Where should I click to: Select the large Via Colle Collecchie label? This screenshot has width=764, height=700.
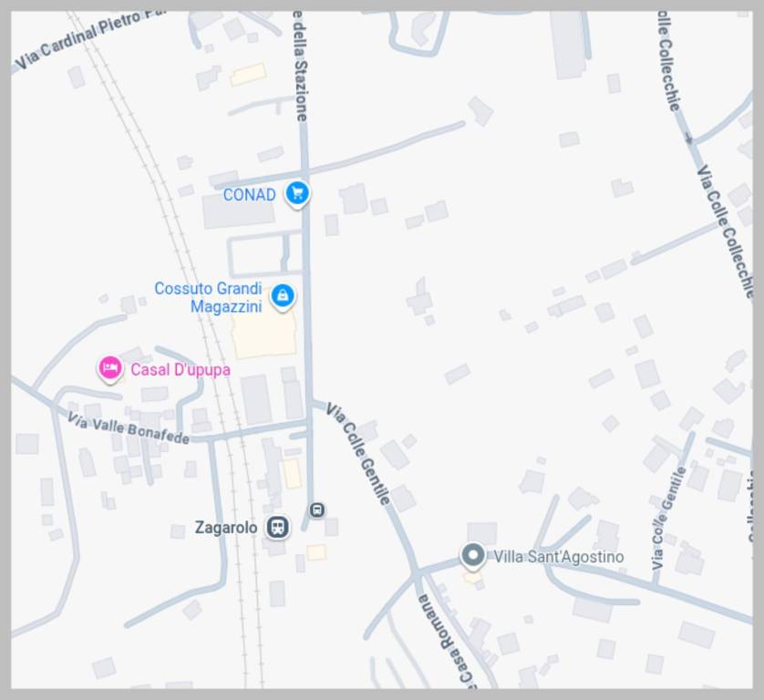[x=726, y=232]
